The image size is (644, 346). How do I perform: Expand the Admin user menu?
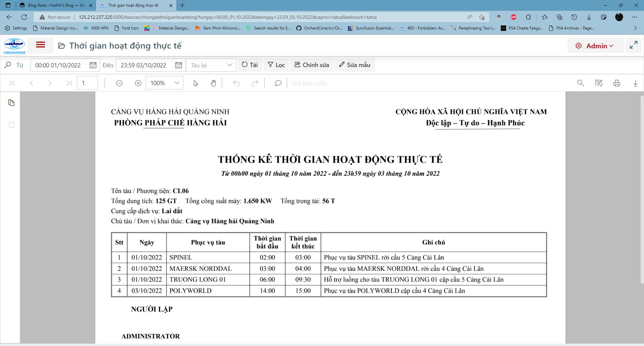(595, 46)
